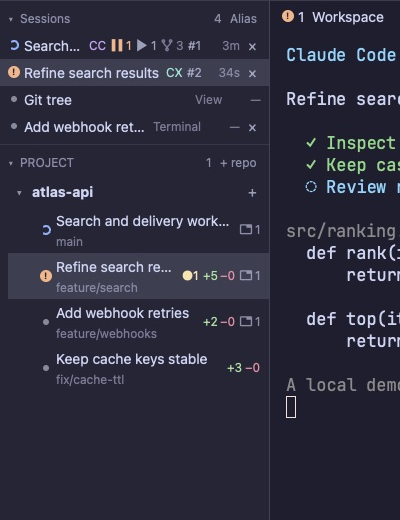This screenshot has width=400, height=520.
Task: Click the fix/cache-ttl branch label
Action: 90,380
